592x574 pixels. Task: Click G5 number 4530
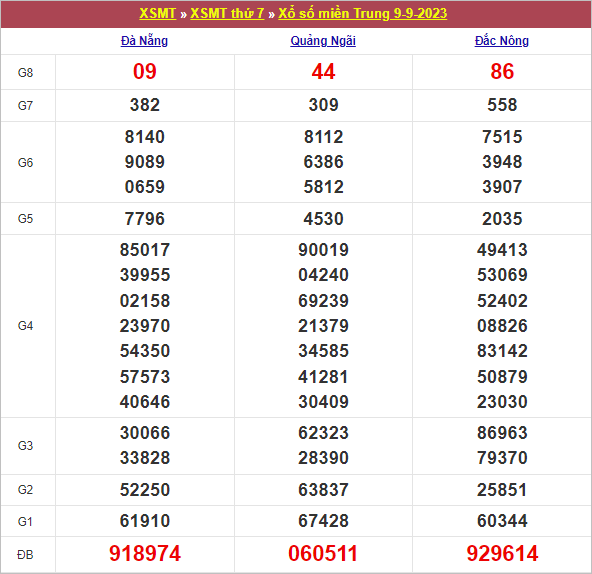pos(324,219)
